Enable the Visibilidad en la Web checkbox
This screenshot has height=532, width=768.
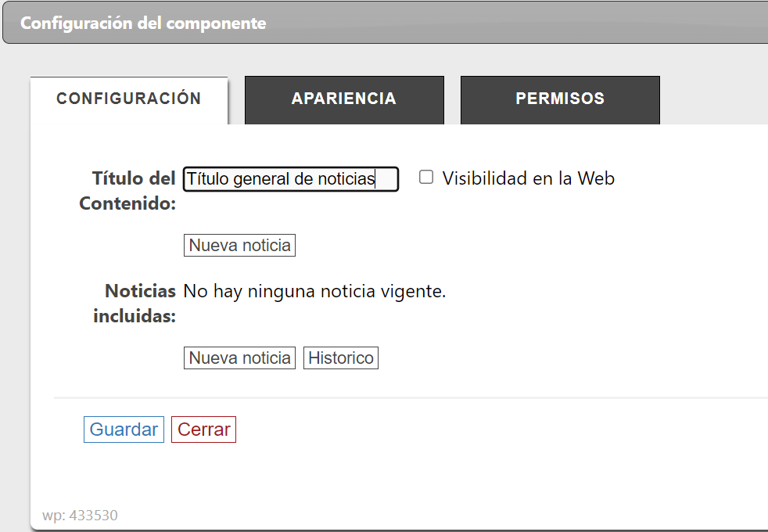[x=426, y=178]
